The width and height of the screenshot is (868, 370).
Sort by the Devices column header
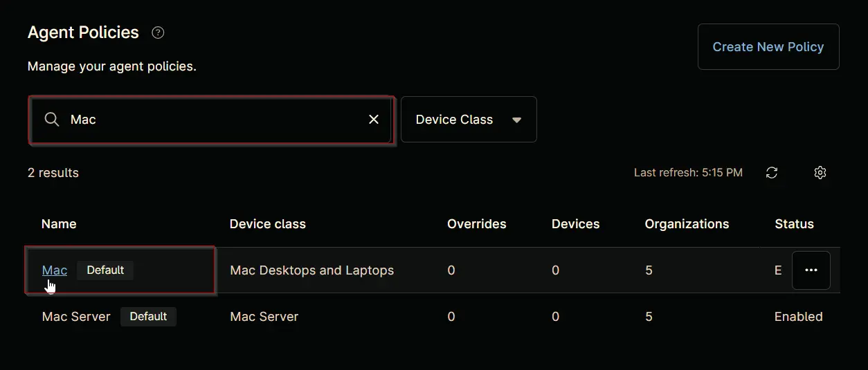[x=576, y=224]
